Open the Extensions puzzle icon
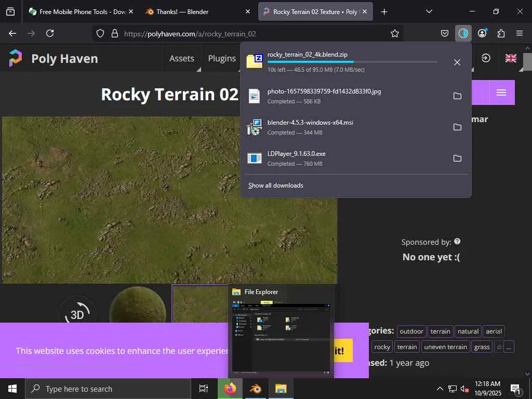This screenshot has height=399, width=532. point(501,33)
